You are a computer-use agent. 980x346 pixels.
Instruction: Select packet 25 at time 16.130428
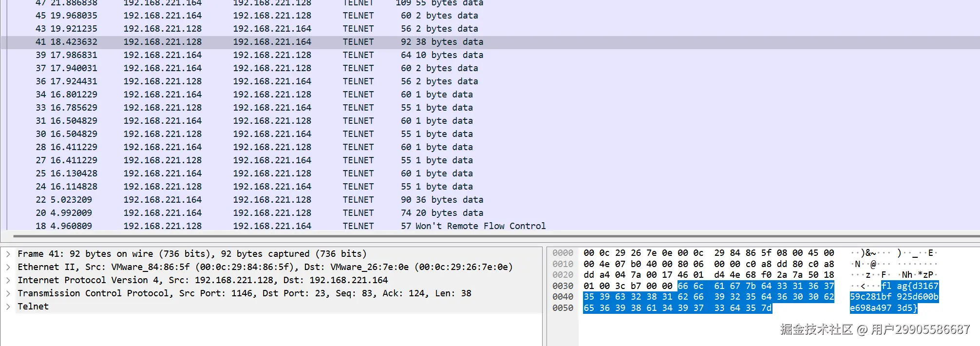coord(490,173)
